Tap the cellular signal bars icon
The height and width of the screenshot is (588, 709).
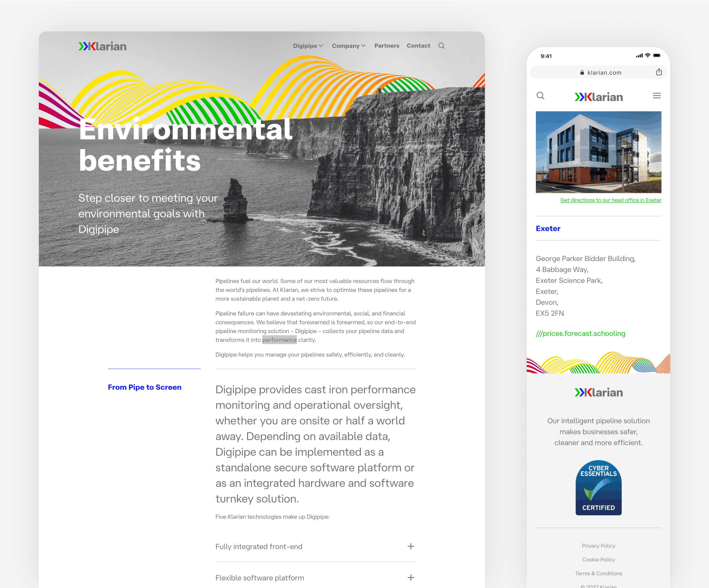click(x=639, y=56)
